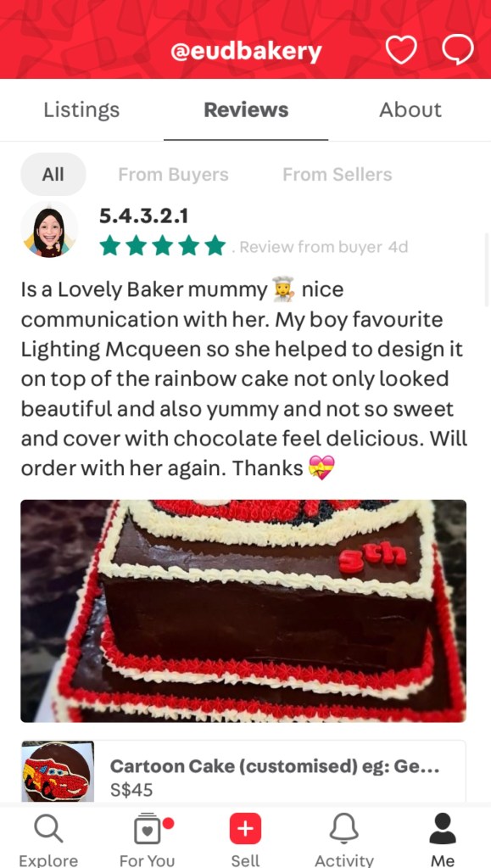This screenshot has width=491, height=868.
Task: Open the Me profile icon
Action: pyautogui.click(x=443, y=829)
